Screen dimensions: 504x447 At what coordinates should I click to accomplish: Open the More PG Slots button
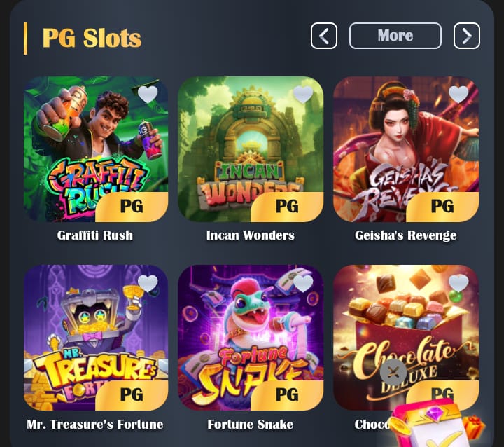(x=395, y=36)
